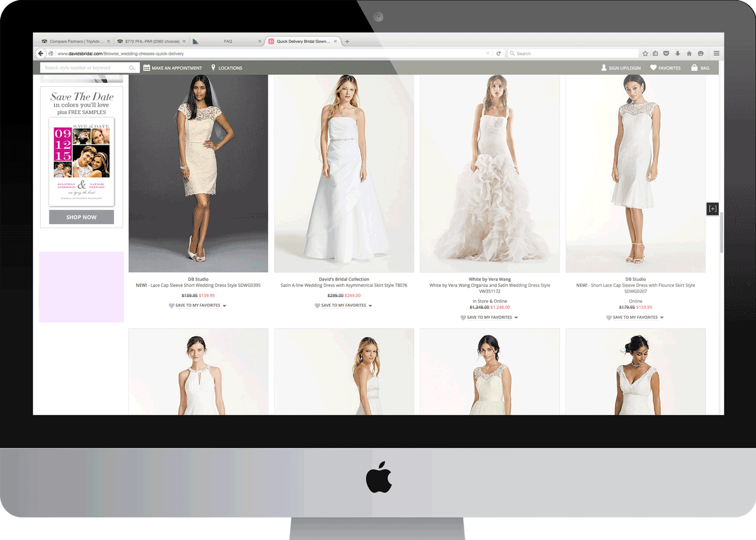756x540 pixels.
Task: Open a new tab with plus button
Action: (347, 41)
